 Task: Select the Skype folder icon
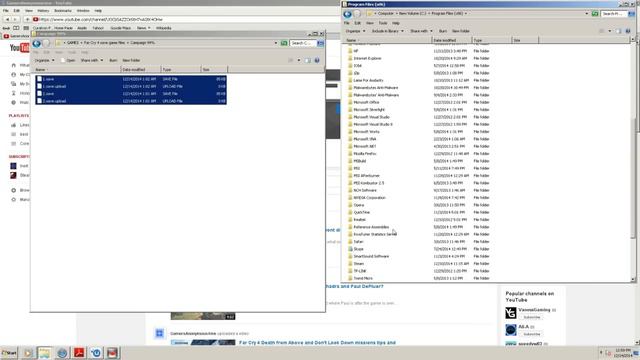(x=350, y=249)
